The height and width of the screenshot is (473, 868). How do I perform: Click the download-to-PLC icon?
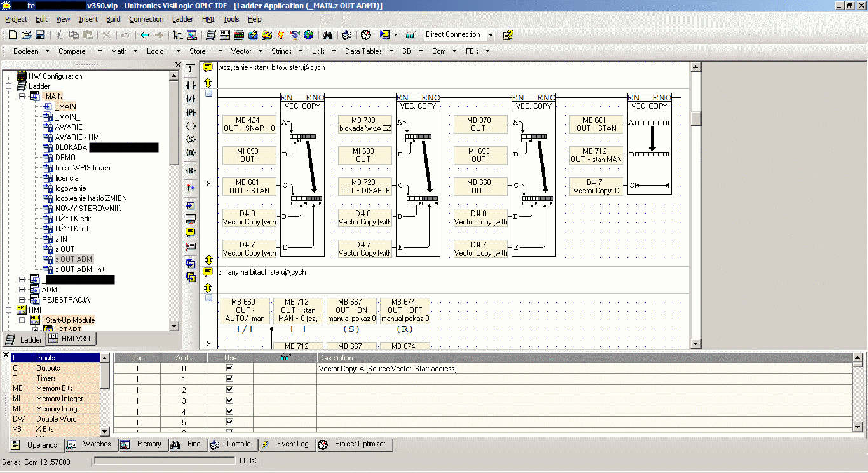point(384,35)
